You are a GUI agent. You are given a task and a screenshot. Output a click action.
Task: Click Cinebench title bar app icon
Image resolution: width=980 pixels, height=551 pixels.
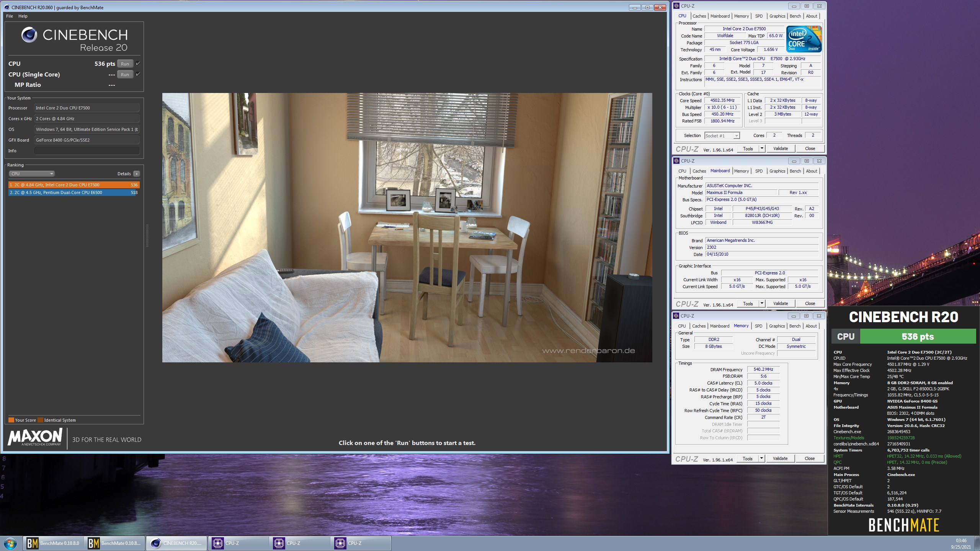pyautogui.click(x=7, y=7)
